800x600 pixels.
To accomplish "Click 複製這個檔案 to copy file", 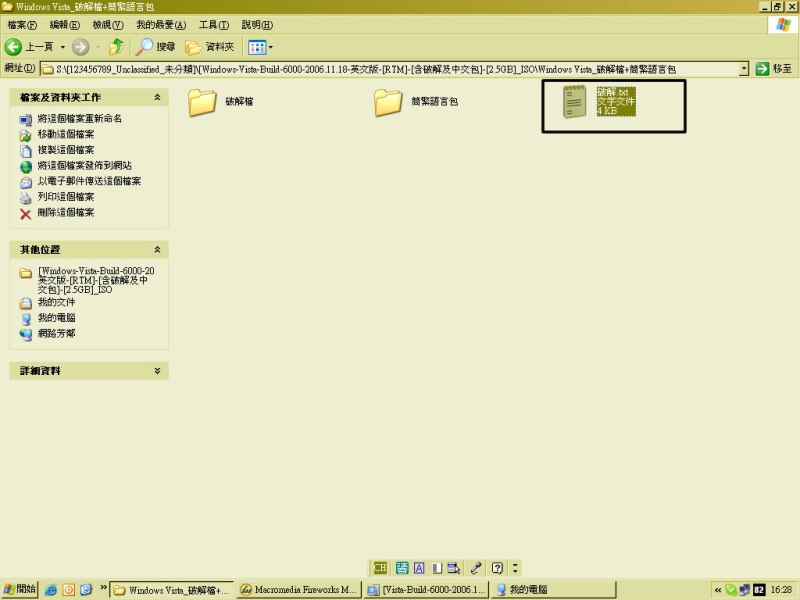I will pos(66,150).
